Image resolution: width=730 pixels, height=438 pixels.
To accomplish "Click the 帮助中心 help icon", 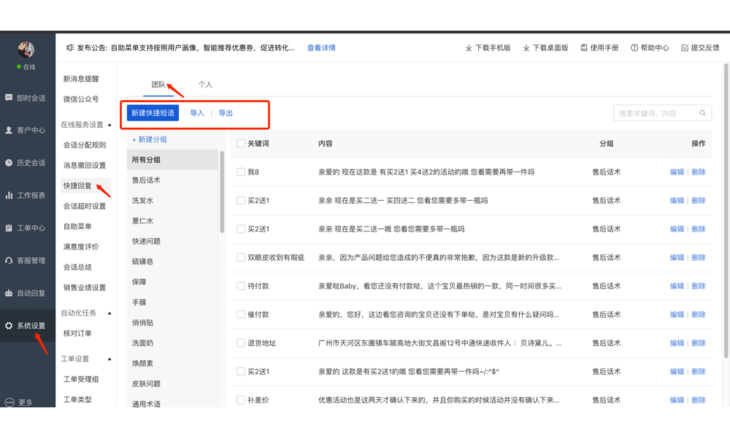I will click(634, 48).
